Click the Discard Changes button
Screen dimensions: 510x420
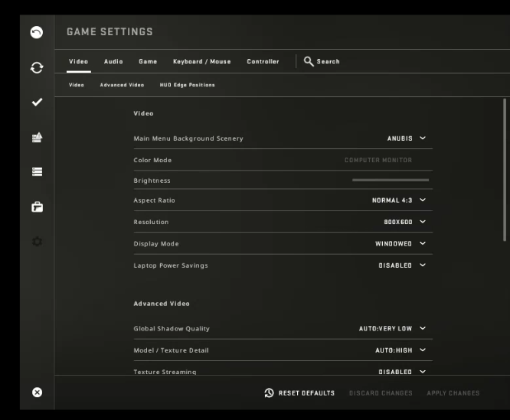coord(381,393)
